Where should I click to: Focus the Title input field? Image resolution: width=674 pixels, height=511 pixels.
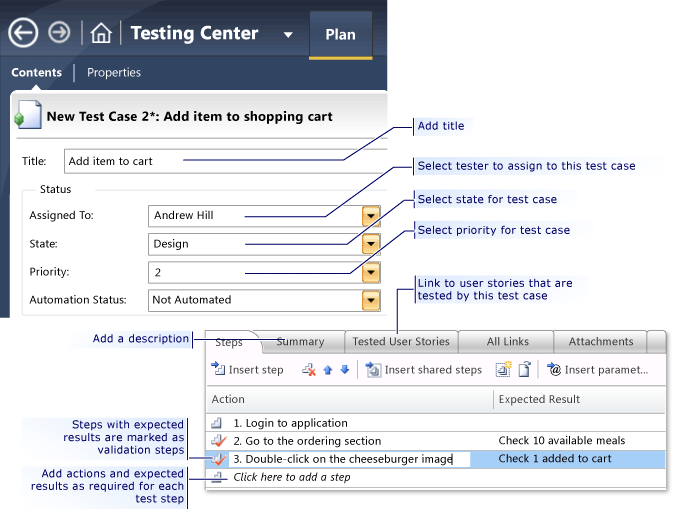coord(225,161)
